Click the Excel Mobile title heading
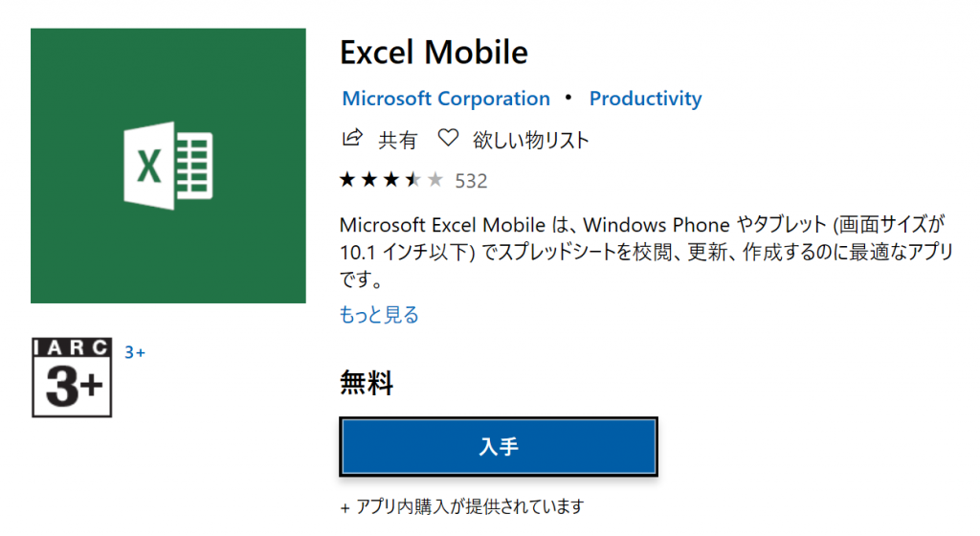This screenshot has height=536, width=980. (x=434, y=52)
